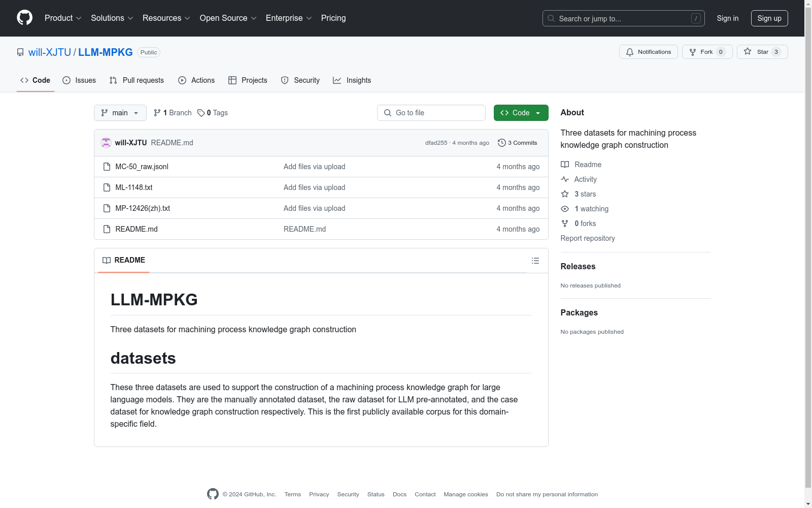Click the Pricing link in the header
This screenshot has width=812, height=508.
[x=333, y=18]
